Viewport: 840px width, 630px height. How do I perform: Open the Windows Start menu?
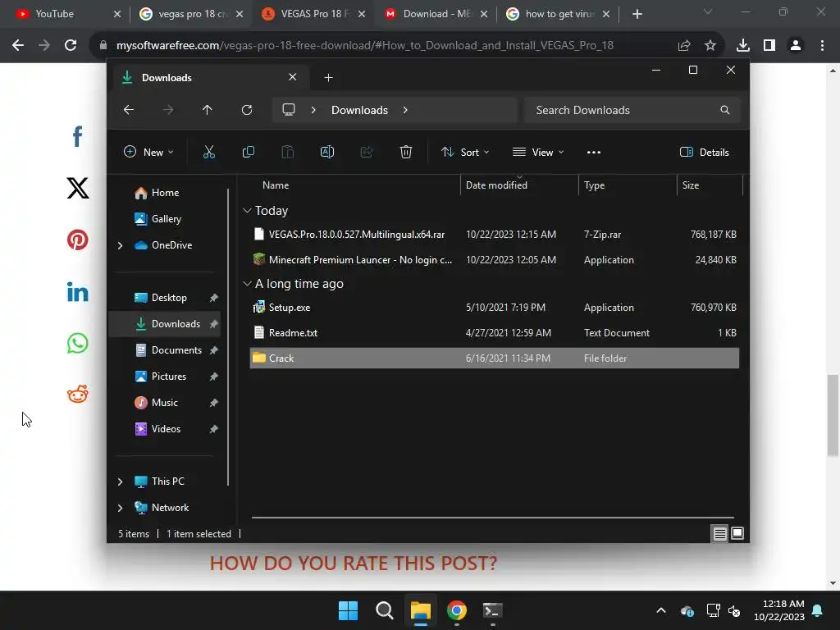pos(348,610)
